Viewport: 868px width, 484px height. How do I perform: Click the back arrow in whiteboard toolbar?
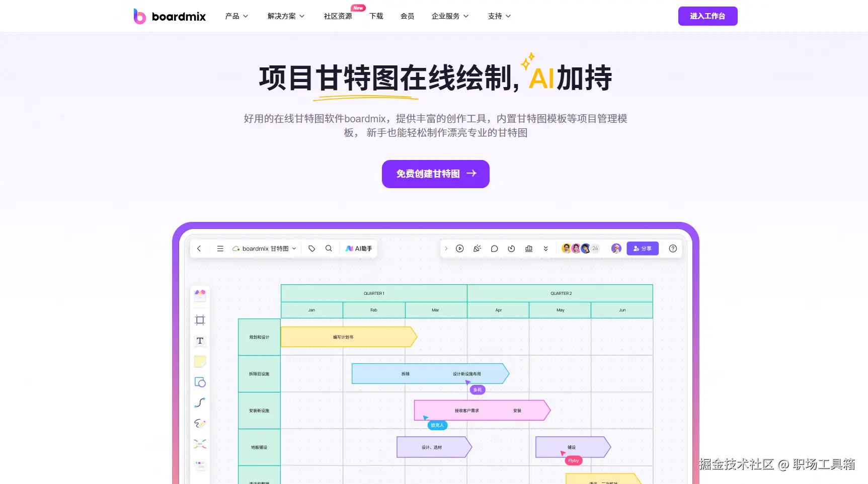[x=199, y=249]
